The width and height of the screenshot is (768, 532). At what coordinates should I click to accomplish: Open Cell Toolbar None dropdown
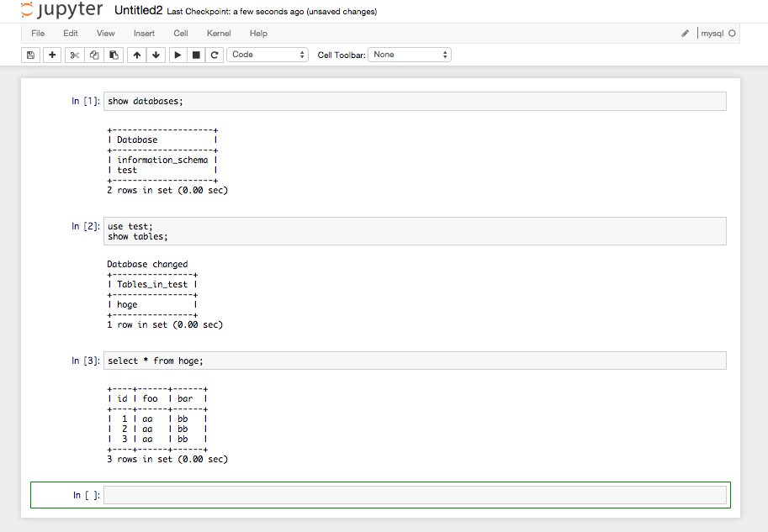pos(410,55)
